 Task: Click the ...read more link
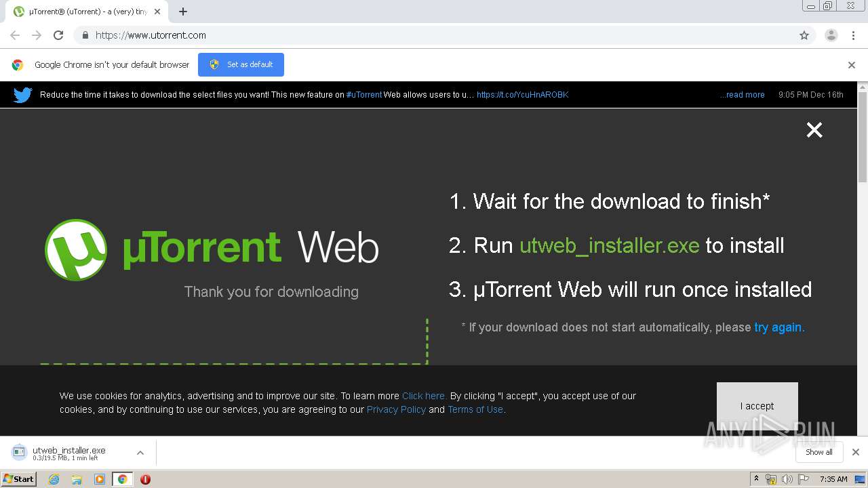pos(743,95)
